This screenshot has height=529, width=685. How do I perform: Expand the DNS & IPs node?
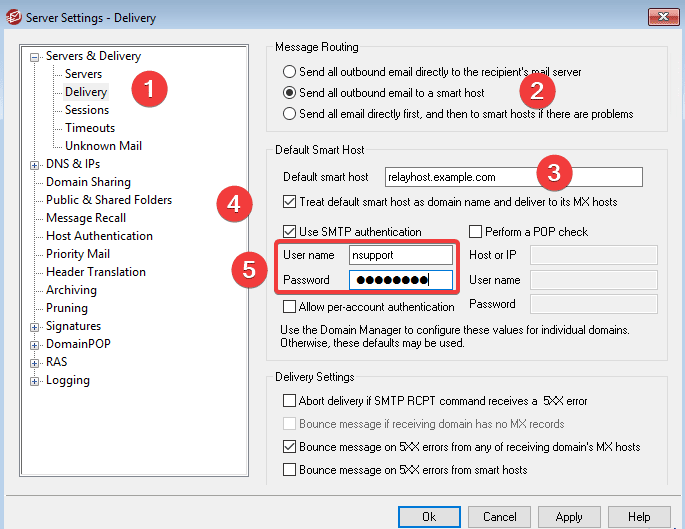[x=34, y=165]
